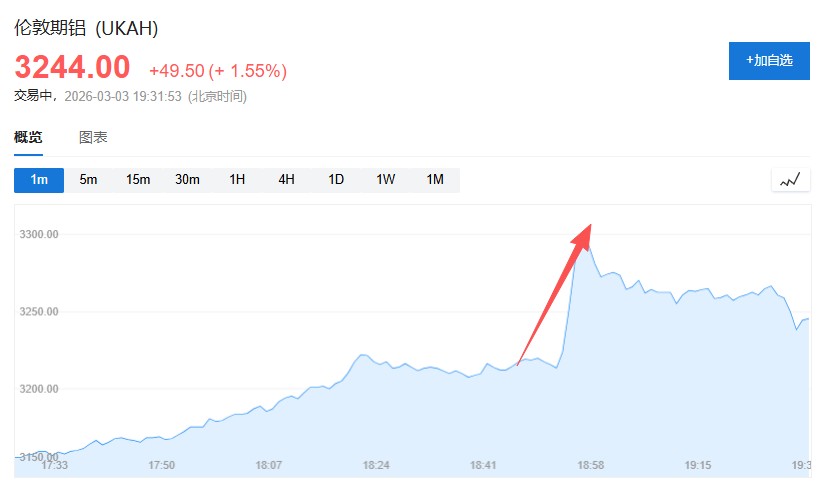Open the 概览 tab
Image resolution: width=830 pixels, height=488 pixels.
tap(28, 138)
